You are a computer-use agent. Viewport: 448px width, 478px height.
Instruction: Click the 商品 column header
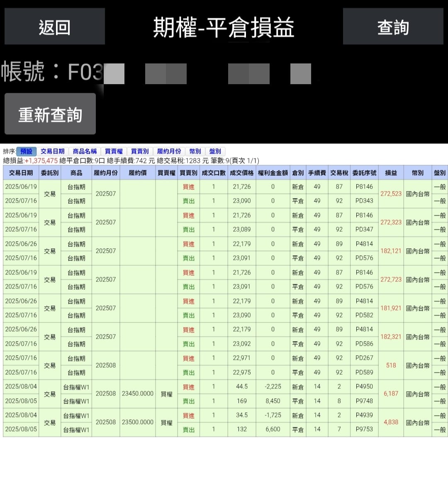[x=76, y=173]
